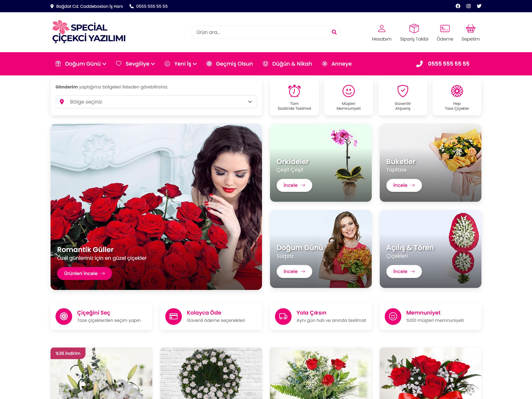Click the Ürünleri İncele button
The height and width of the screenshot is (399, 532).
pos(84,274)
